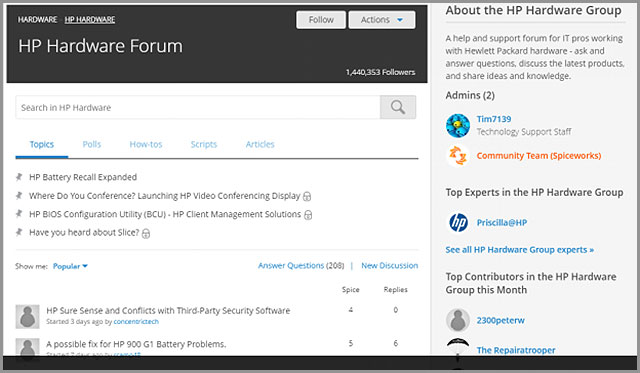Click avatar for HP 900 G1 Battery topic
The height and width of the screenshot is (373, 640).
(x=27, y=347)
